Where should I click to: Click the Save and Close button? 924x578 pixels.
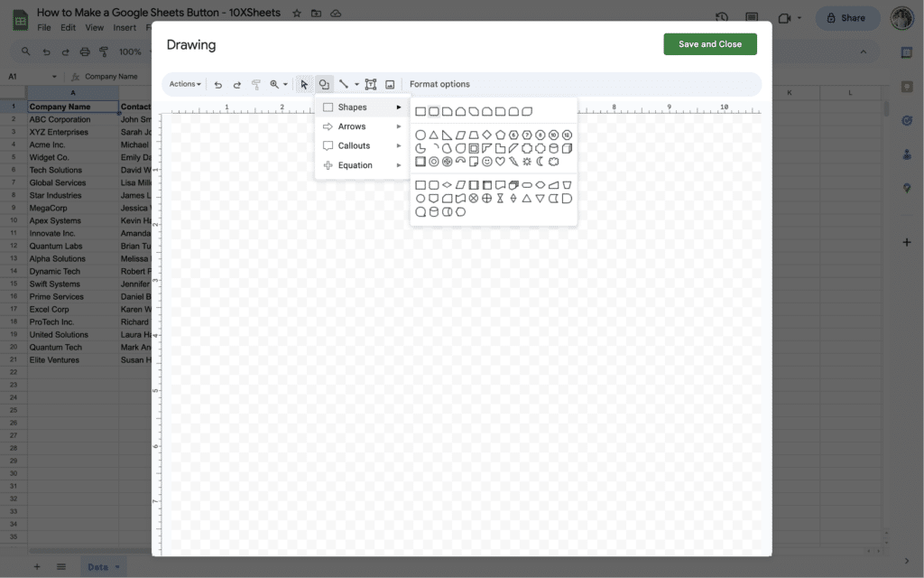pos(710,43)
